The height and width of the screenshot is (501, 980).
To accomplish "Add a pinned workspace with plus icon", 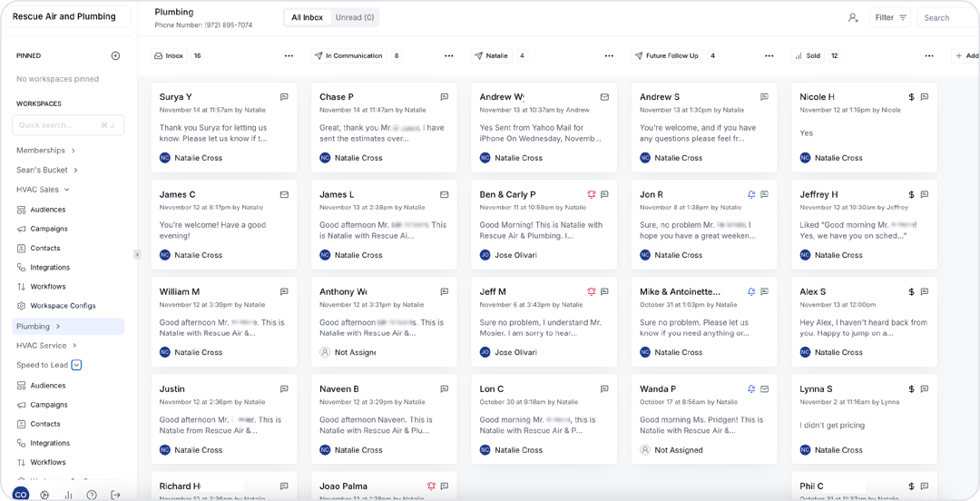I will tap(115, 56).
